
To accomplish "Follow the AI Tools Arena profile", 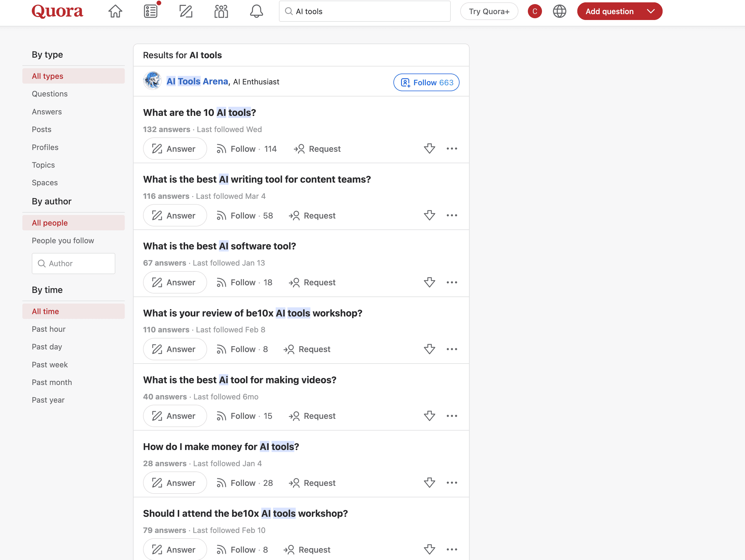I will (x=426, y=83).
